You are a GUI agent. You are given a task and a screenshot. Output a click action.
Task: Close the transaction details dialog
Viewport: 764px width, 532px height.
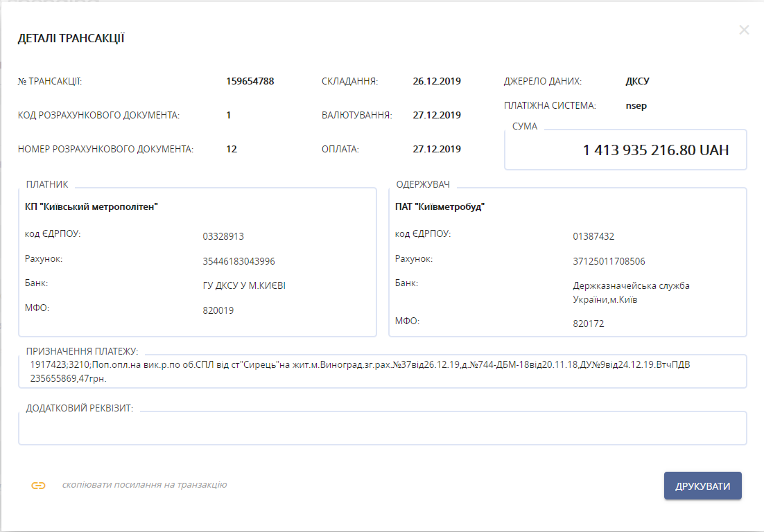(x=744, y=30)
